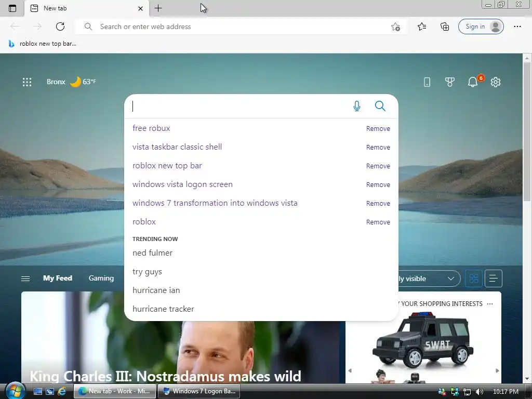Remove 'vista taskbar classic shell' entry
The height and width of the screenshot is (399, 532).
378,147
